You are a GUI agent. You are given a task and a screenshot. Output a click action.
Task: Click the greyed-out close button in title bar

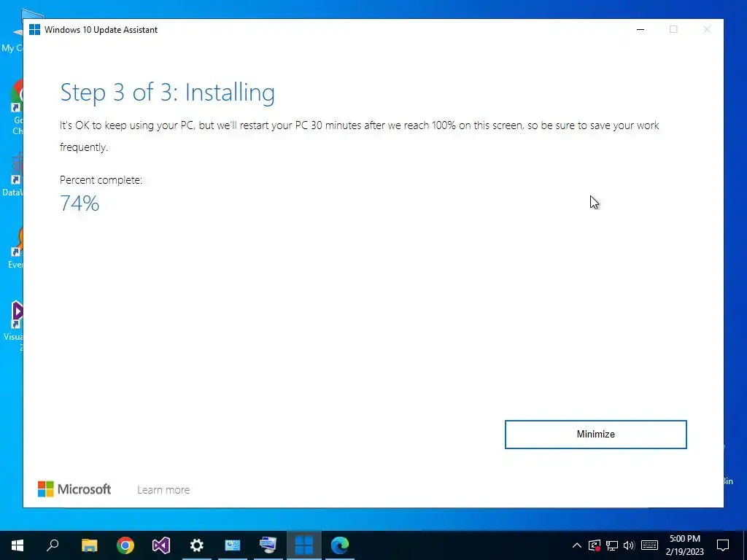pos(707,29)
